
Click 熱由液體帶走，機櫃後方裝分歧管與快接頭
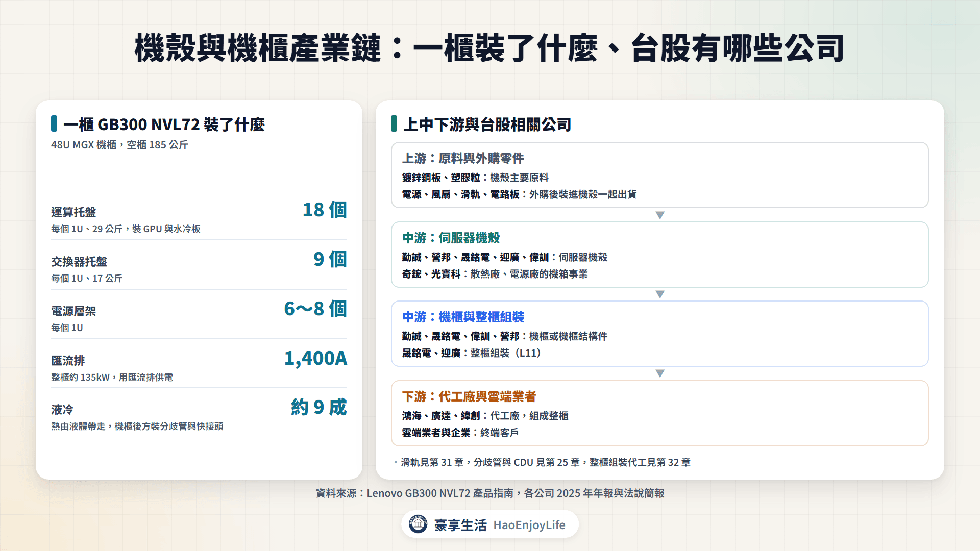click(x=137, y=427)
